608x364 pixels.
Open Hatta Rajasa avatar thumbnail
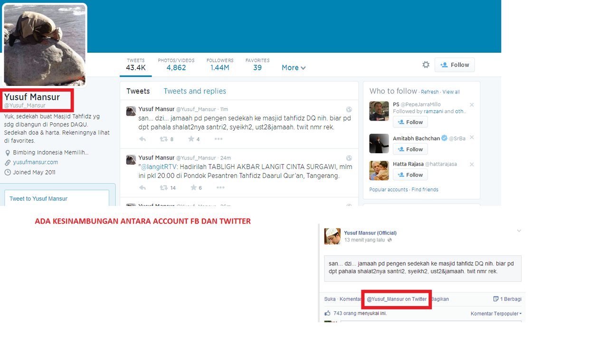click(x=379, y=170)
